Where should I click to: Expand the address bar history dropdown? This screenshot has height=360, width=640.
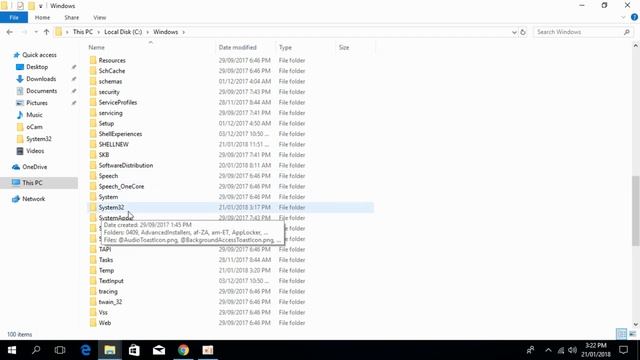pos(514,32)
